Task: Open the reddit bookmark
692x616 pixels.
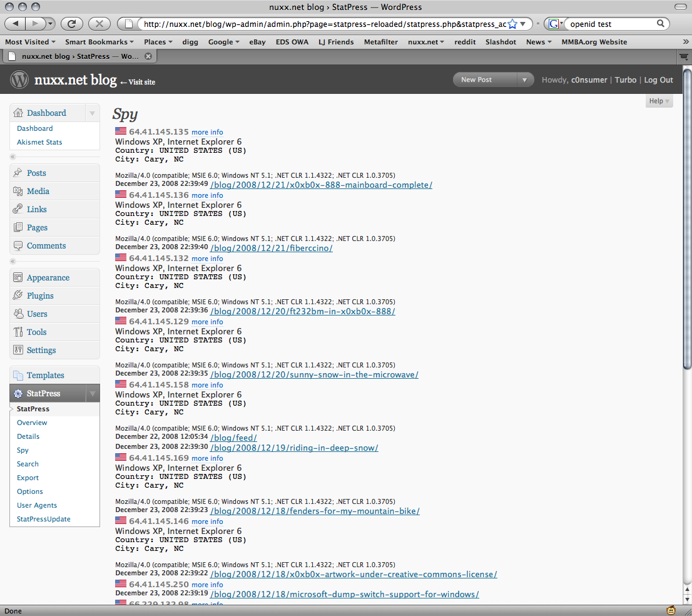Action: [465, 42]
